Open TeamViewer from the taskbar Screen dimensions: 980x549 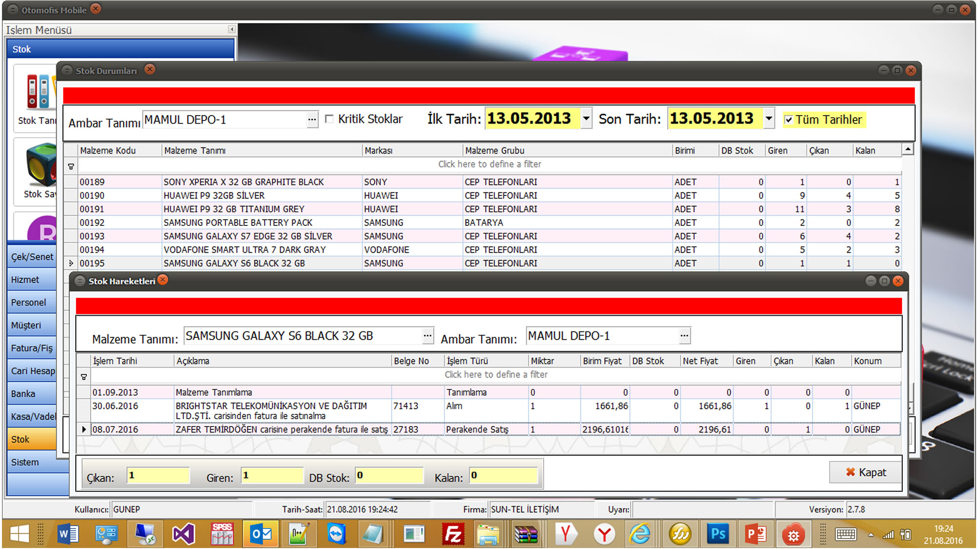pos(336,534)
